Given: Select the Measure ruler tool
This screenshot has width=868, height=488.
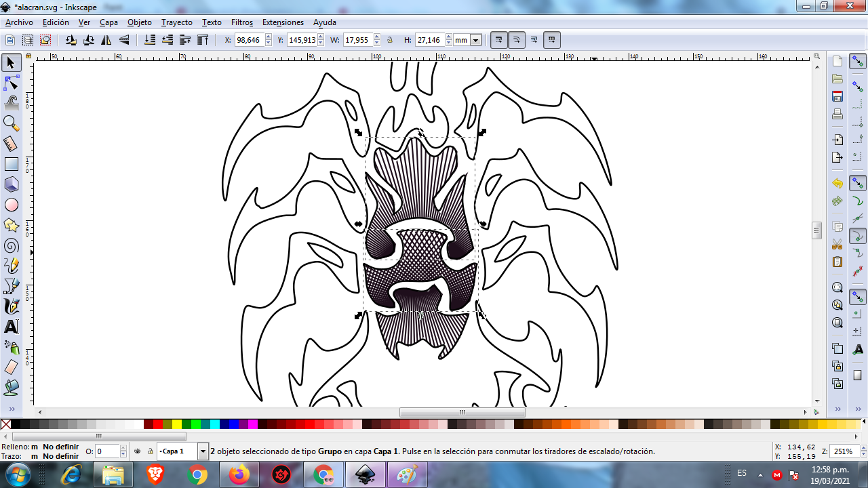Looking at the screenshot, I should [x=11, y=144].
